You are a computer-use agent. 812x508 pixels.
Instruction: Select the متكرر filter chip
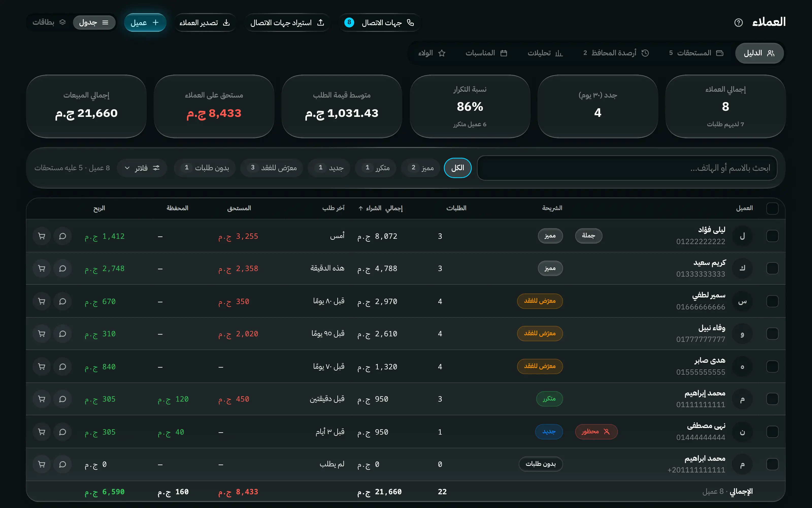tap(376, 168)
